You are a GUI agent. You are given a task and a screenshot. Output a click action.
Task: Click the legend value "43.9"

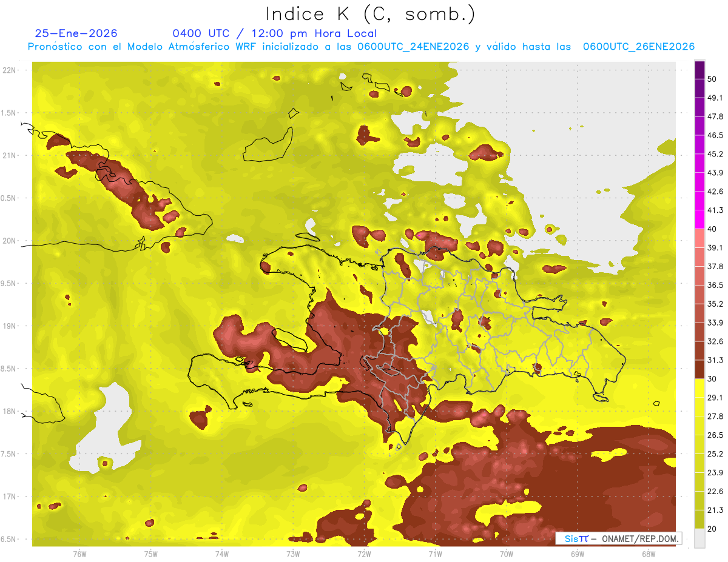[x=716, y=173]
